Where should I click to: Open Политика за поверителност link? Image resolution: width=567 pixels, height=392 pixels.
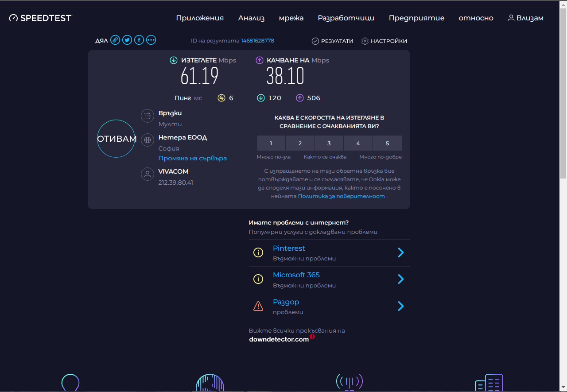(342, 196)
